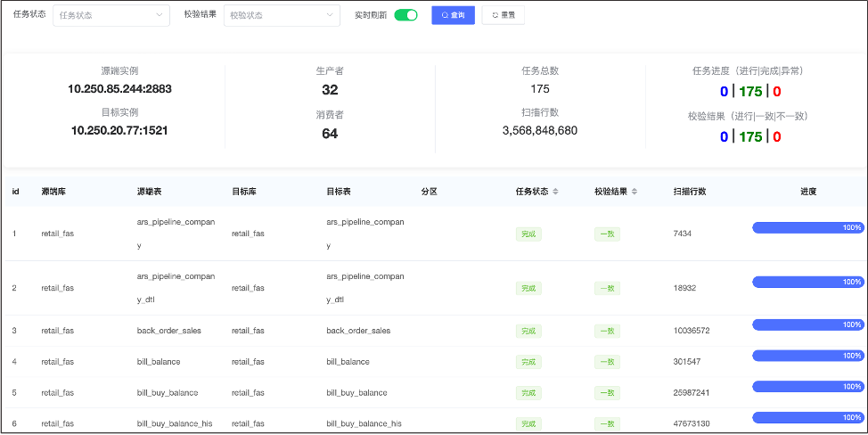Open the 任务状态 filter dropdown

point(111,15)
